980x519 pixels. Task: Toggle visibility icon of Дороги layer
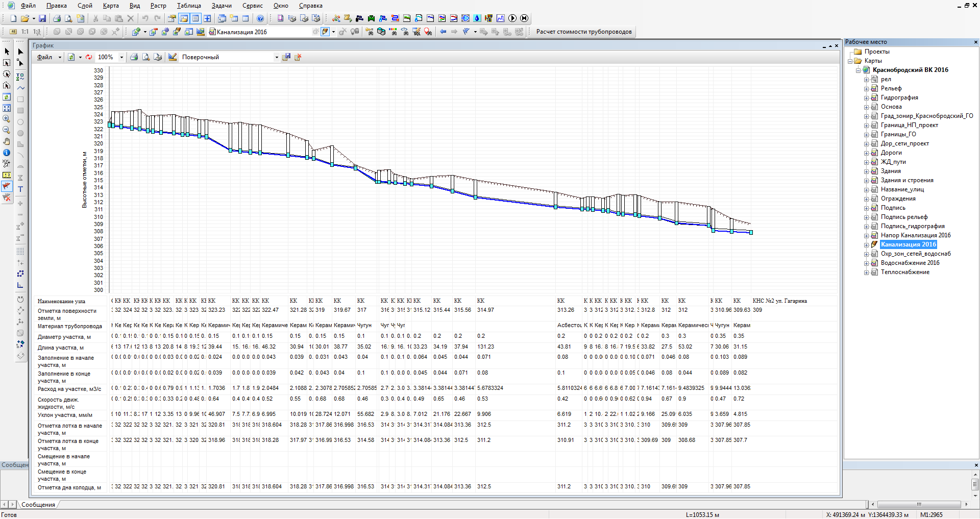pos(874,153)
